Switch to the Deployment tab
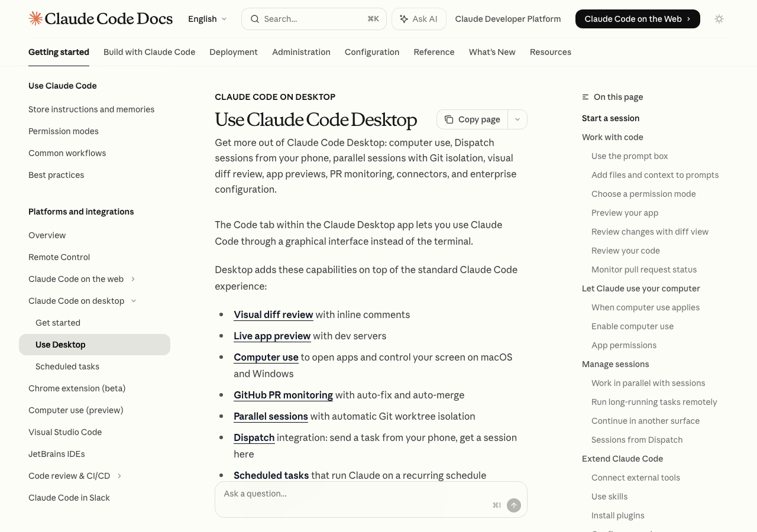 (234, 52)
